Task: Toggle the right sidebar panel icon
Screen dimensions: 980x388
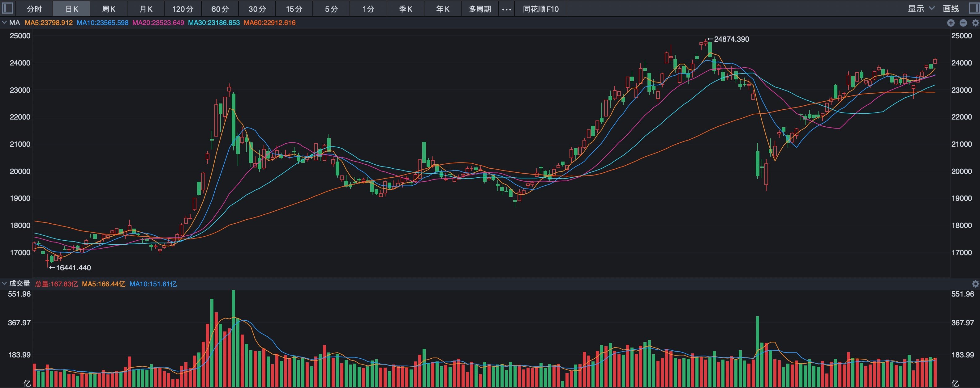Action: pyautogui.click(x=974, y=8)
